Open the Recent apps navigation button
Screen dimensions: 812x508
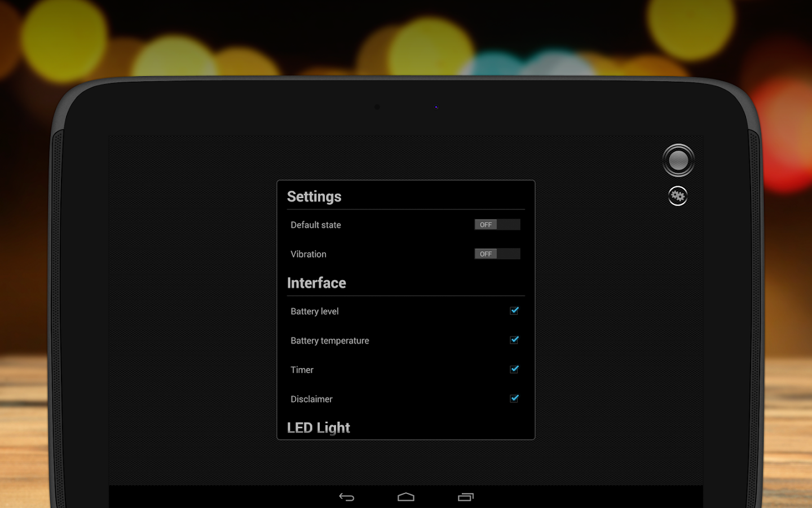466,497
